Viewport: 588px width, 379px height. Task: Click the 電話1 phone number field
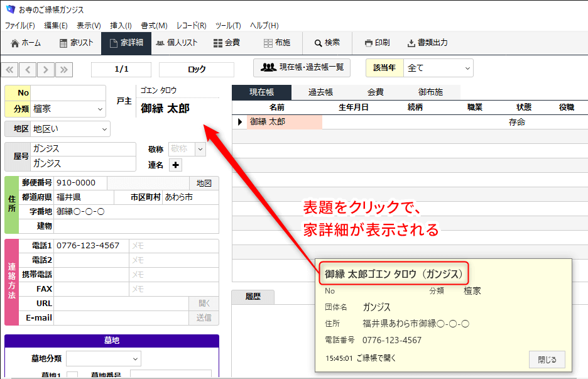tap(91, 246)
